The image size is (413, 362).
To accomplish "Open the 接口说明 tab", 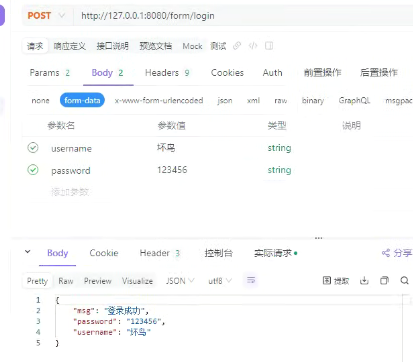I will pos(112,46).
